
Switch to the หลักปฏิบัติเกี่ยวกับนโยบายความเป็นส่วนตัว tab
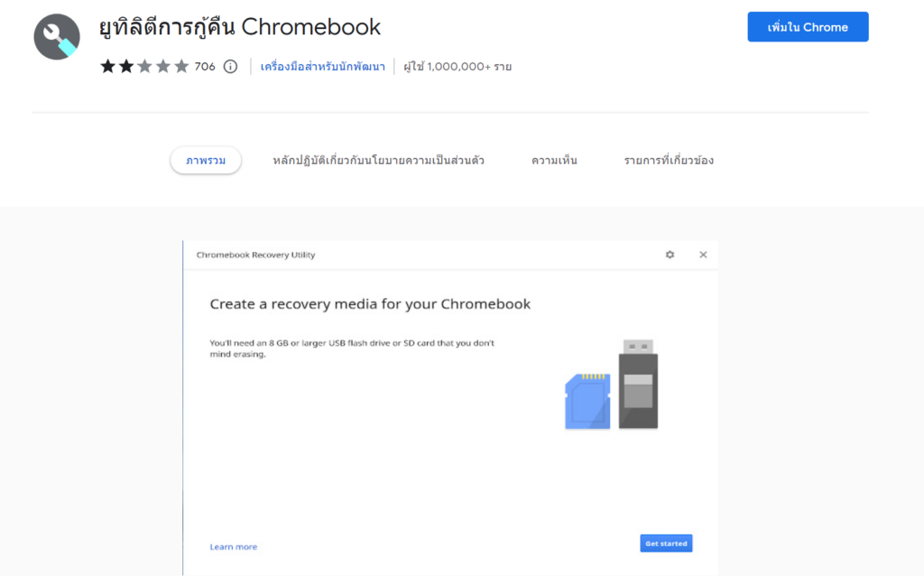[x=378, y=161]
